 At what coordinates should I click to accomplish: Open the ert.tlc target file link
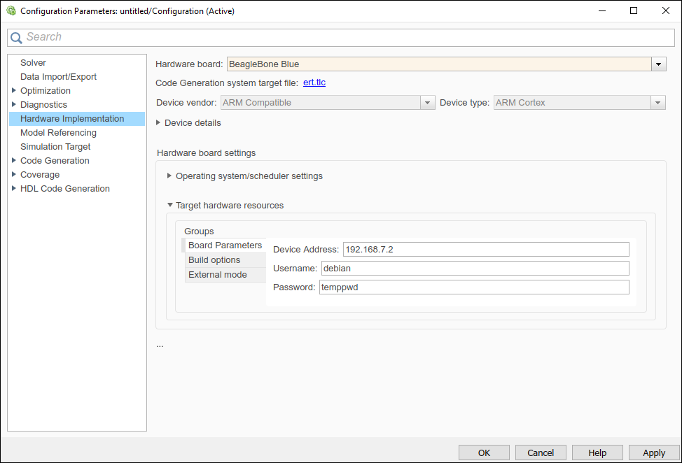click(x=314, y=82)
